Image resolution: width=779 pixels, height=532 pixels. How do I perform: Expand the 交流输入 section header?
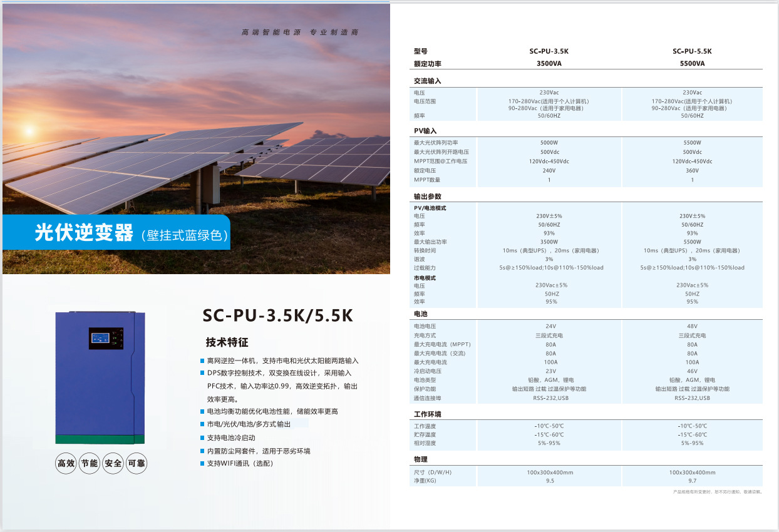click(x=426, y=81)
